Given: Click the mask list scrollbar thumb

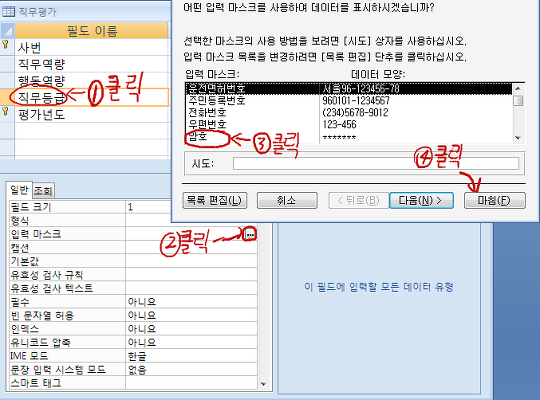Looking at the screenshot, I should [x=518, y=101].
